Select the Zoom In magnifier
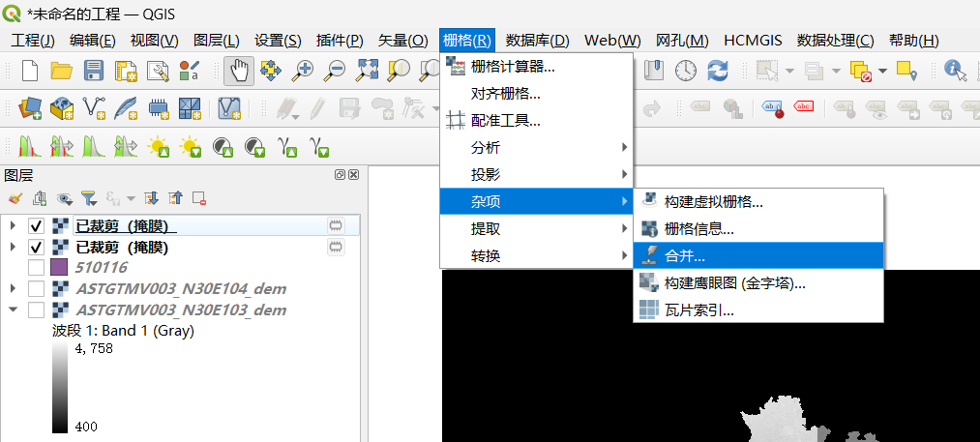980x442 pixels. [x=303, y=71]
